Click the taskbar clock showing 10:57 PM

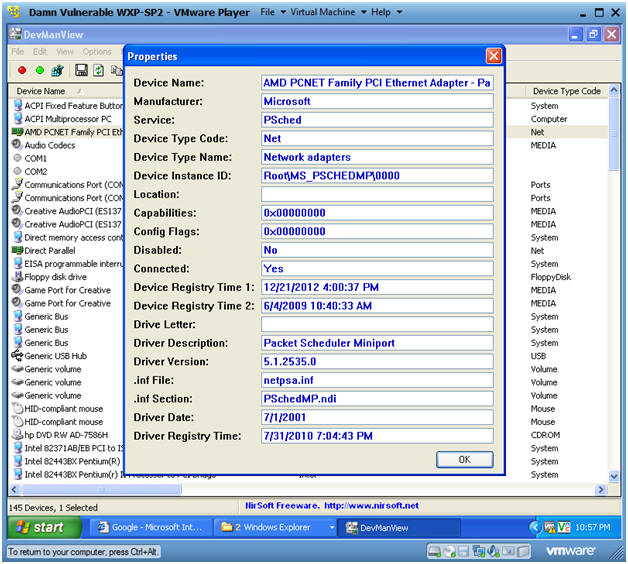point(592,527)
